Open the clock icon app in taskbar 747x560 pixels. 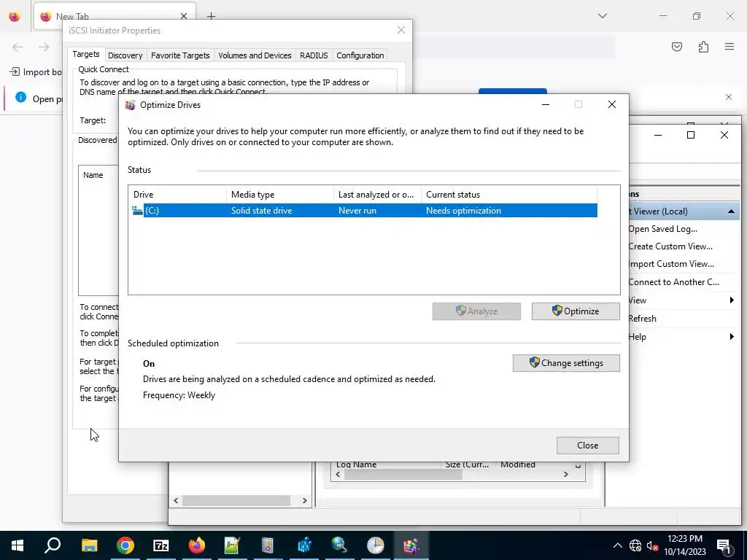click(x=376, y=545)
